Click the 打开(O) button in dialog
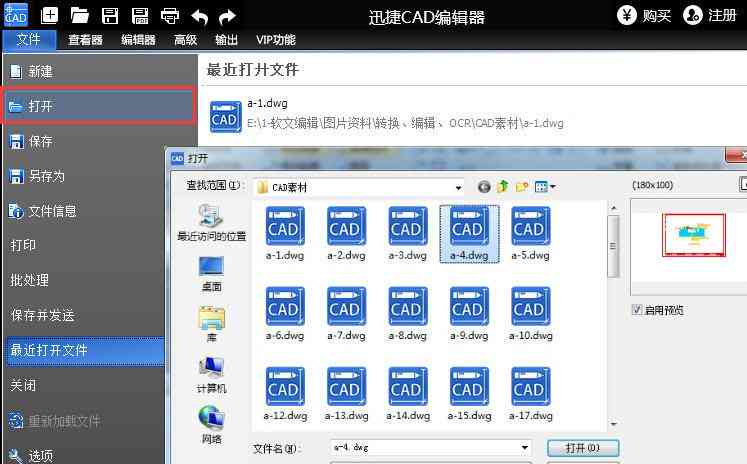Viewport: 747px width, 464px height. (583, 448)
